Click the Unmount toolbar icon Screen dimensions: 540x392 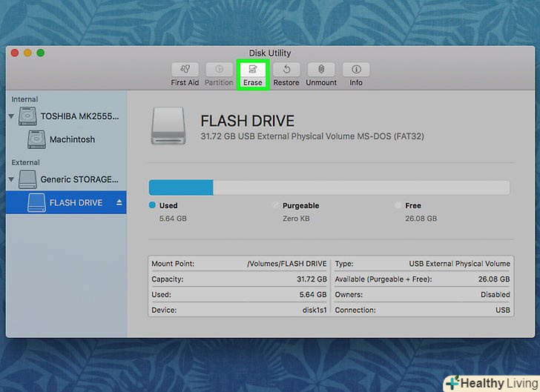pos(321,70)
